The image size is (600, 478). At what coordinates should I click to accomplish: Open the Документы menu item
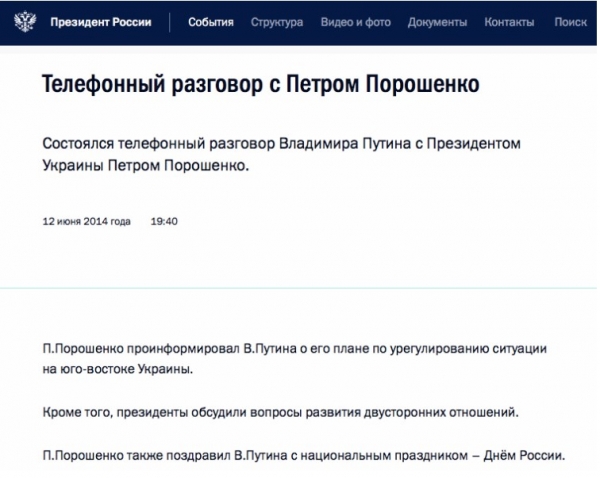[437, 22]
